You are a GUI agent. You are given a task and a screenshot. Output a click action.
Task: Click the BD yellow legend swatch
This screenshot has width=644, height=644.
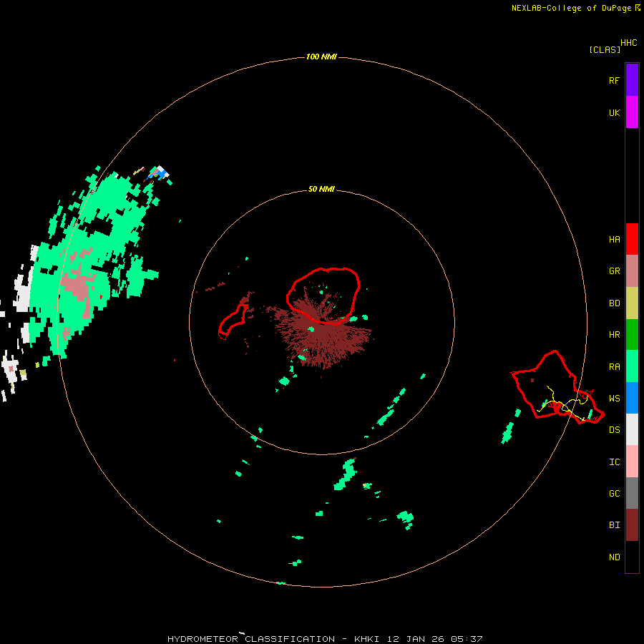click(x=632, y=303)
